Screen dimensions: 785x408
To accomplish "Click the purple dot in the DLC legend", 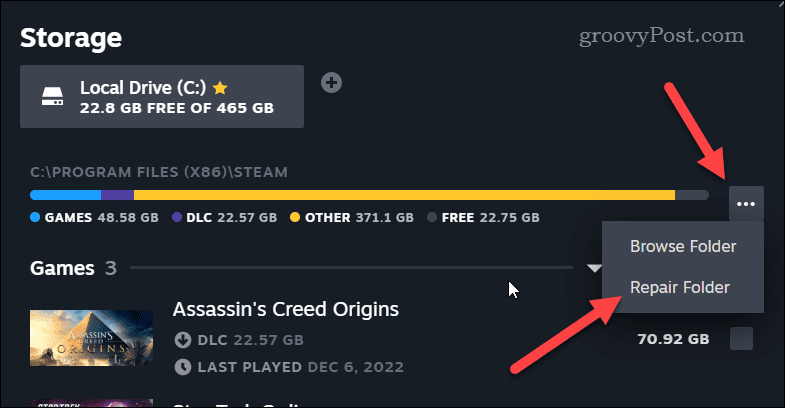I will tap(176, 217).
